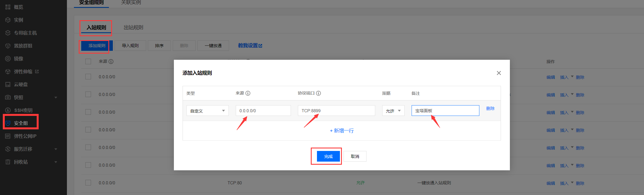Switch to the 入站规则 tab
This screenshot has height=195, width=644.
pyautogui.click(x=96, y=27)
